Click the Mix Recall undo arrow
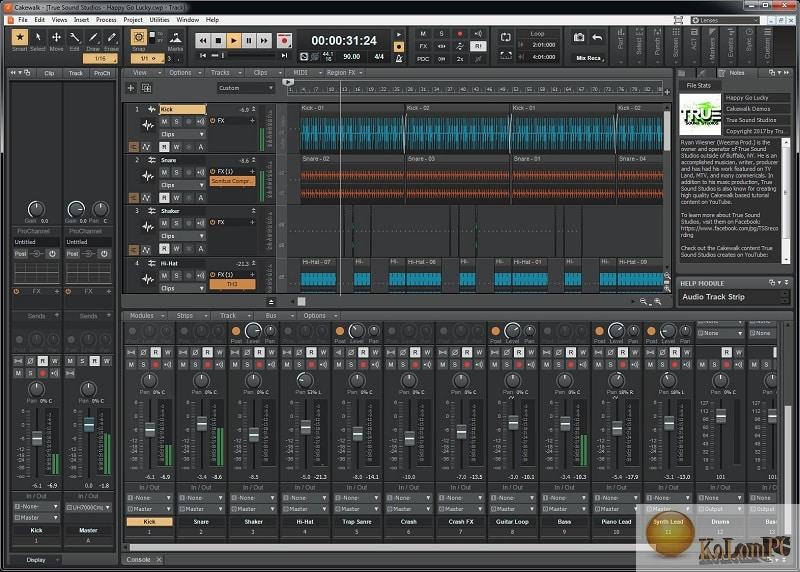Image resolution: width=800 pixels, height=572 pixels. pyautogui.click(x=597, y=37)
